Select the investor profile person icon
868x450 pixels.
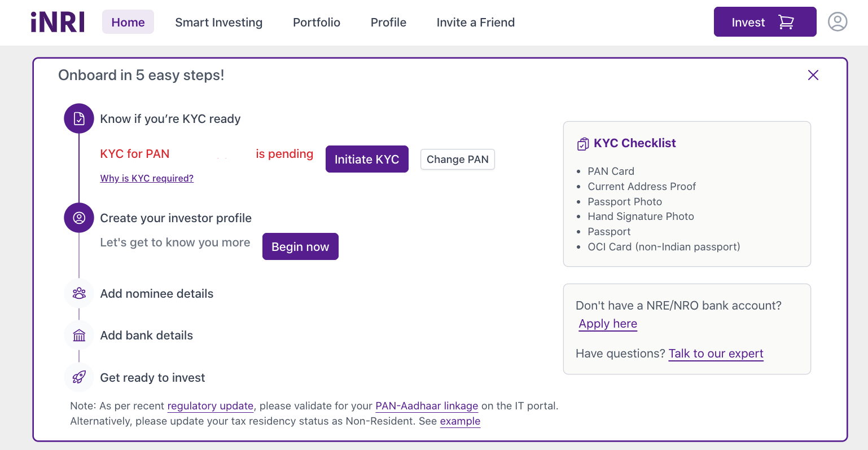[78, 218]
